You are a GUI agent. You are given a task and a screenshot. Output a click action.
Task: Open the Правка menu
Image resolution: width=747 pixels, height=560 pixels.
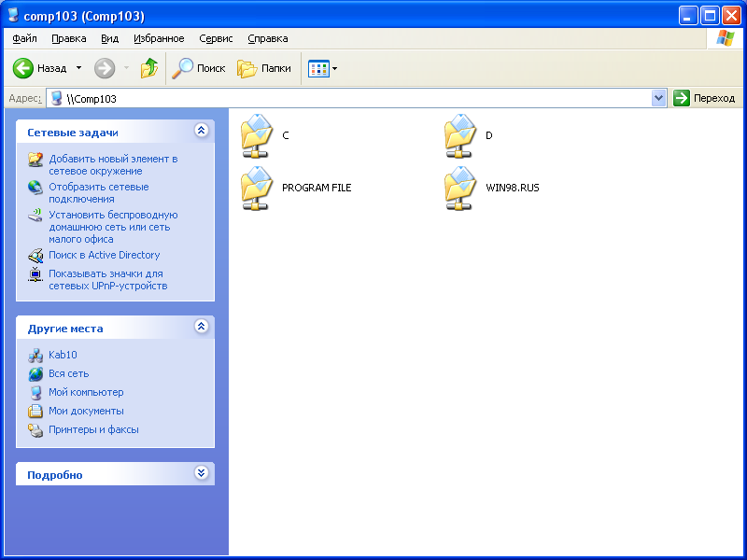click(x=68, y=38)
